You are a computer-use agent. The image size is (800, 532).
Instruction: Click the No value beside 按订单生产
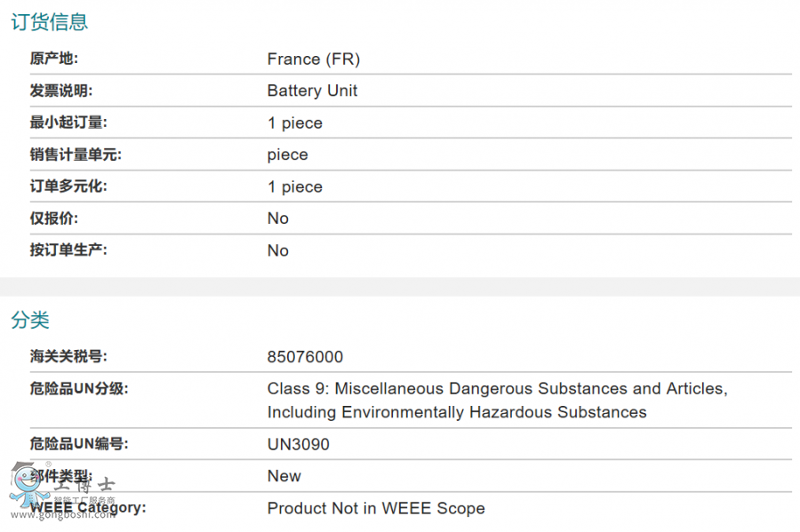click(277, 250)
